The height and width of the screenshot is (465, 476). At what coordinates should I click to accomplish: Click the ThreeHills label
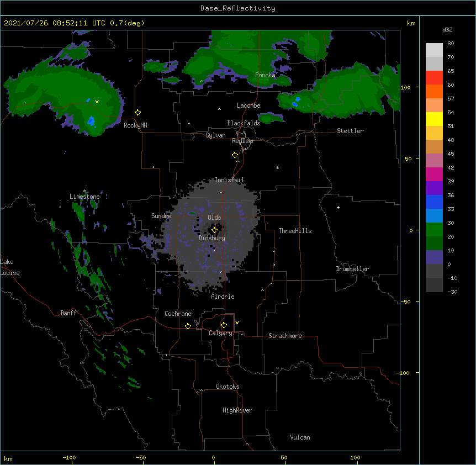(295, 231)
